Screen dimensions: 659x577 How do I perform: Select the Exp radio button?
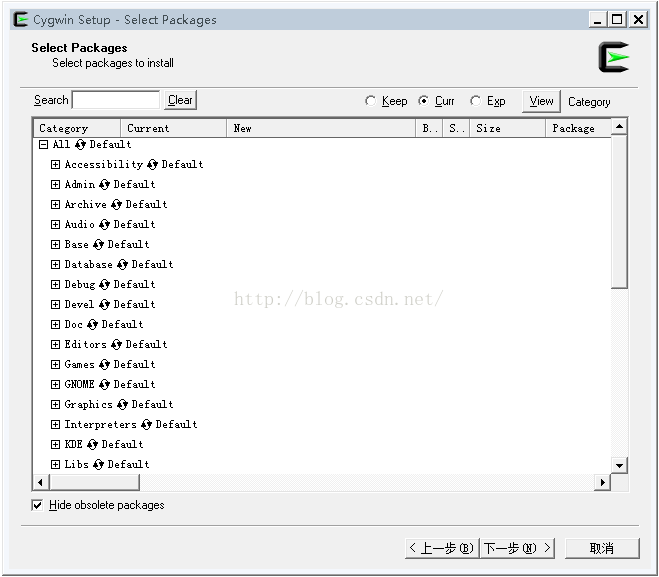[475, 101]
